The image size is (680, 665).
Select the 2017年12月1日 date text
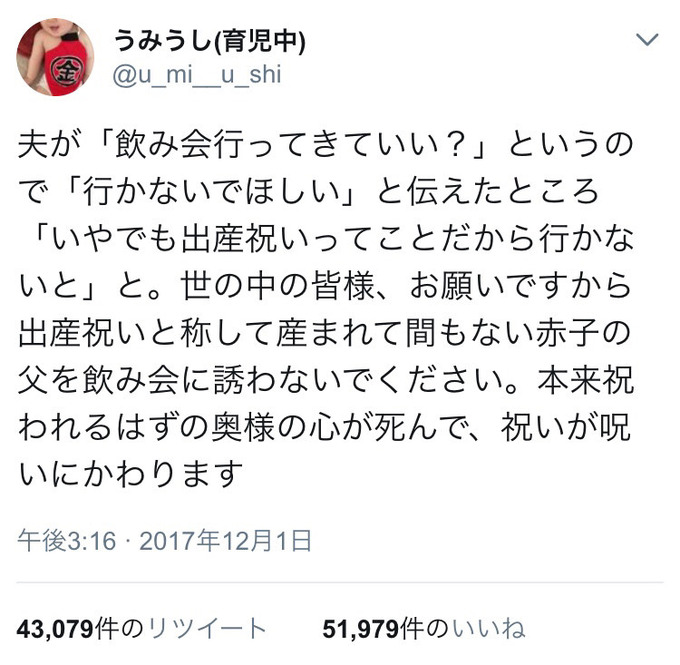(226, 541)
